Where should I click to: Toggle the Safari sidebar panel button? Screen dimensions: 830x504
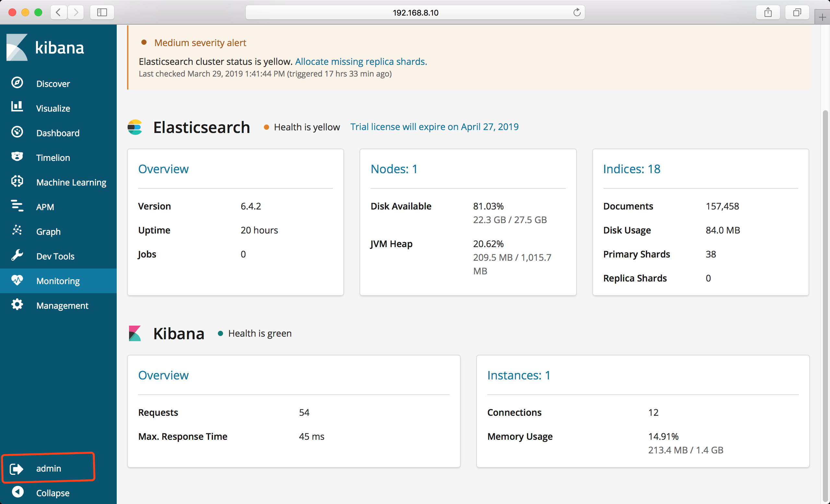102,13
